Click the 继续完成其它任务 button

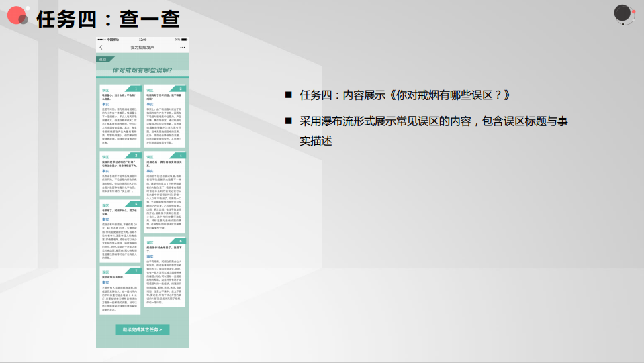pyautogui.click(x=142, y=329)
